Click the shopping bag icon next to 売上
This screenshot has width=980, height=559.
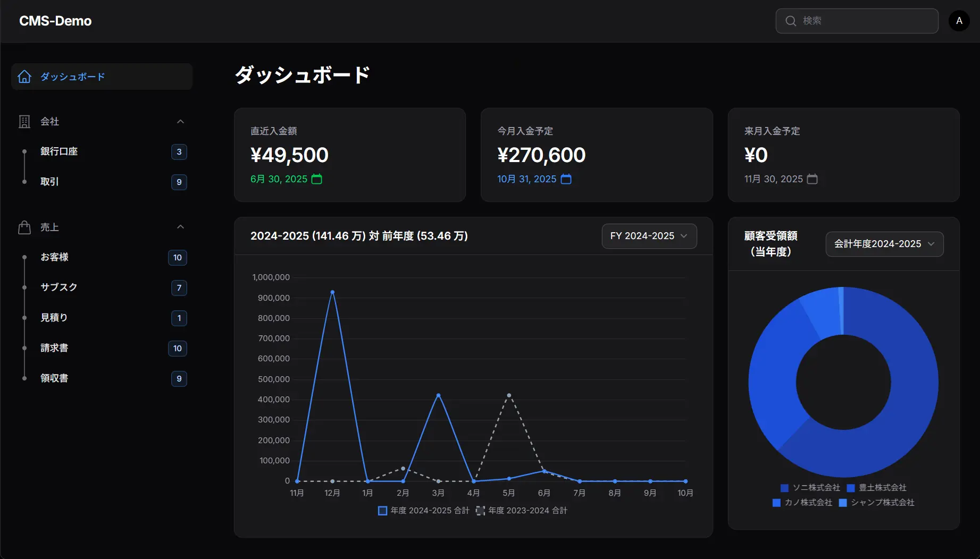point(24,227)
